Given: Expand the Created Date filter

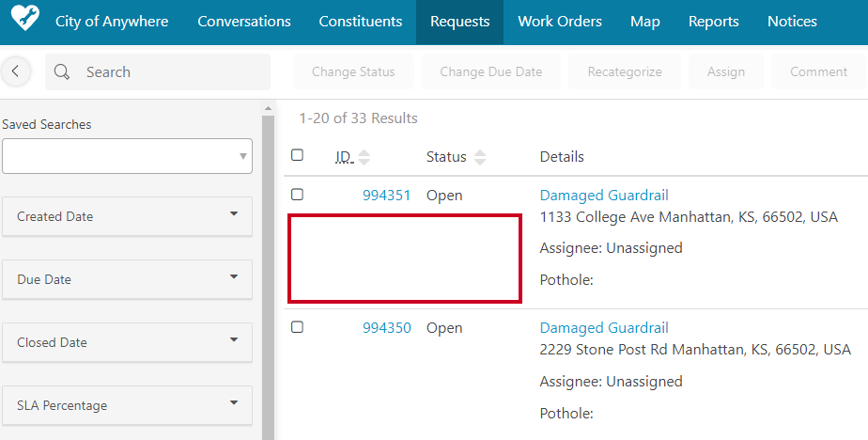Looking at the screenshot, I should (x=128, y=216).
